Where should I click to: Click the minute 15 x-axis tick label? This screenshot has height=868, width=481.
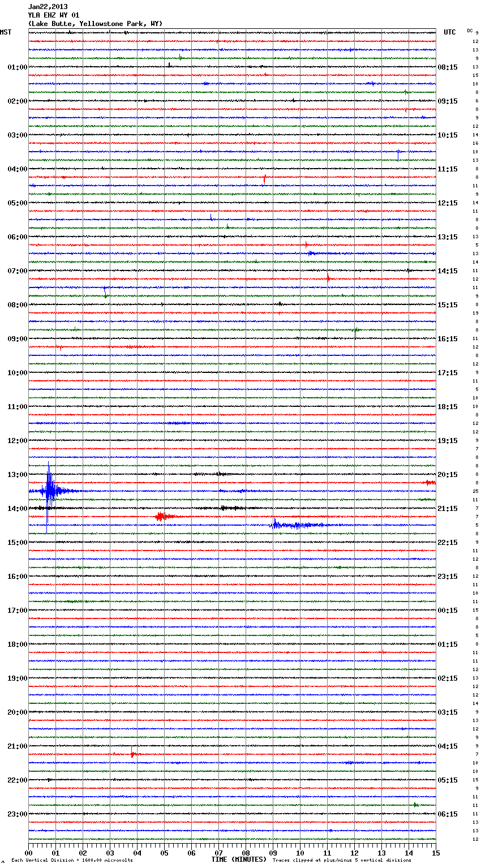click(436, 853)
